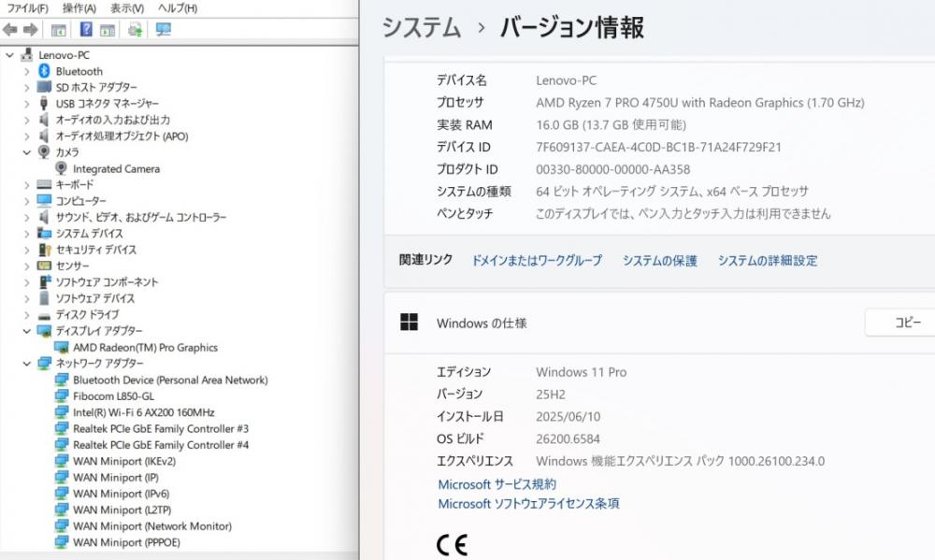Click the blue Help question-mark toolbar icon
This screenshot has width=935, height=560.
coord(86,29)
